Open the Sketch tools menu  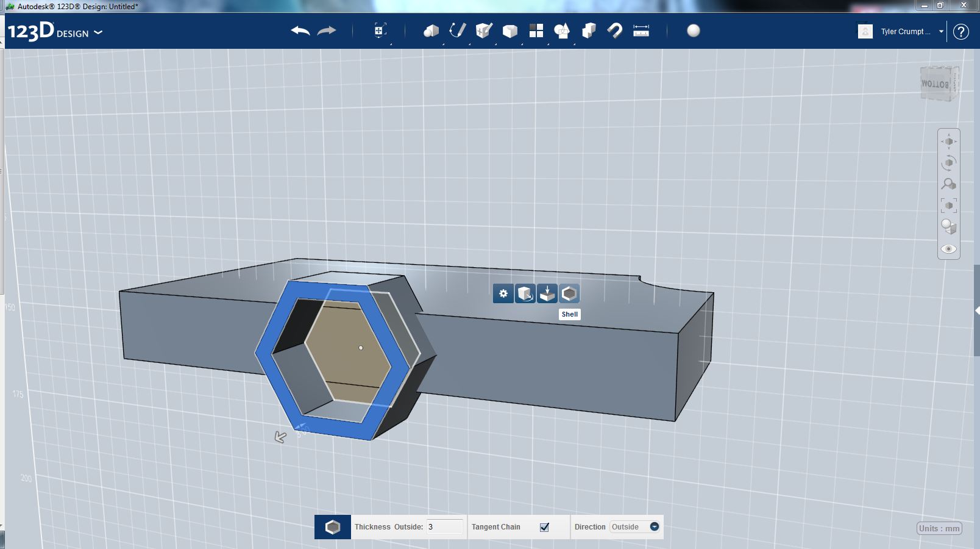coord(458,30)
